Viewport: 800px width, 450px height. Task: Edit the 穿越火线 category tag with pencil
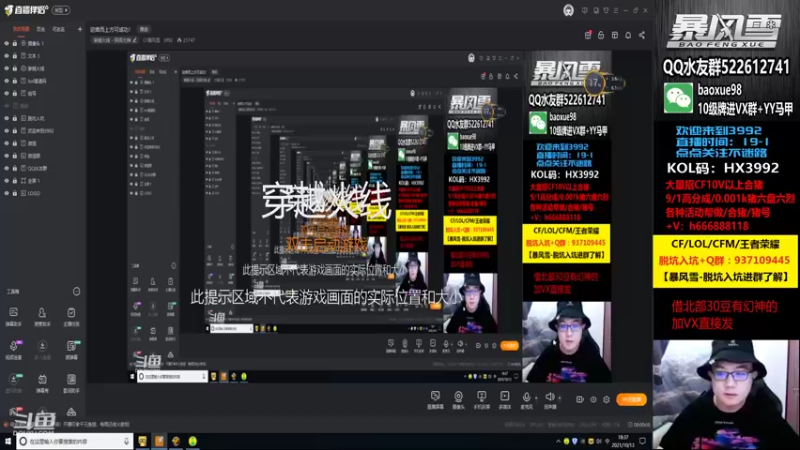point(135,40)
